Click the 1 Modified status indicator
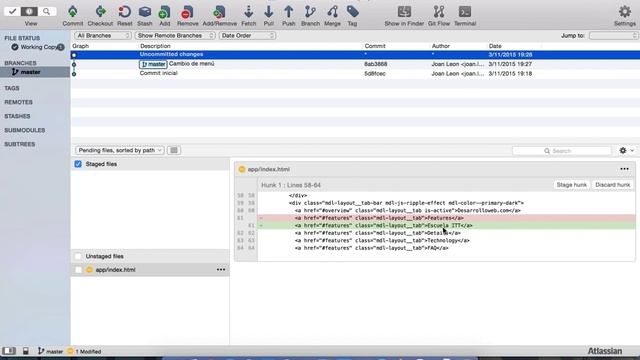Image resolution: width=640 pixels, height=360 pixels. coord(84,351)
